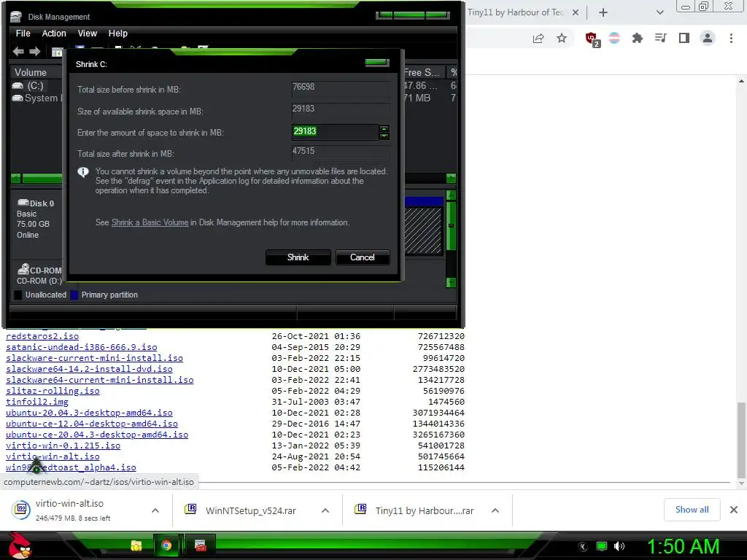Image resolution: width=747 pixels, height=560 pixels.
Task: Open a new Chrome tab with plus
Action: point(603,12)
